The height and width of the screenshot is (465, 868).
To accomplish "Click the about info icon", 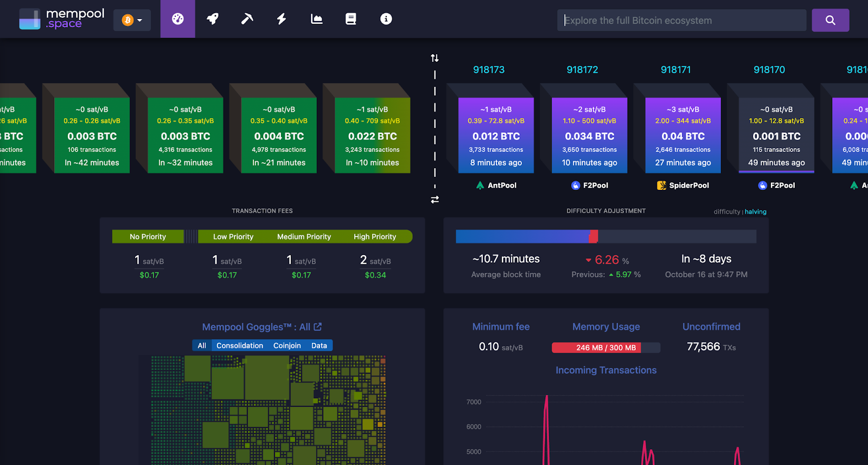I will point(386,19).
